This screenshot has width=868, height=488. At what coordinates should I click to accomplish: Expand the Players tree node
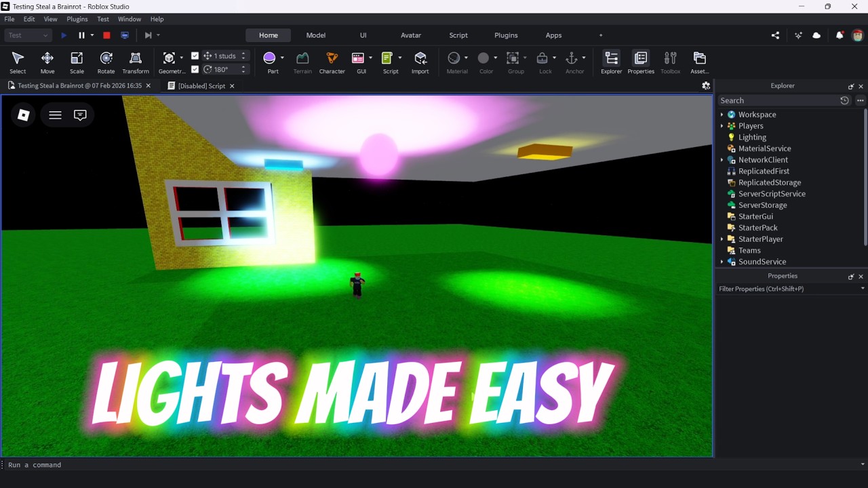point(722,126)
